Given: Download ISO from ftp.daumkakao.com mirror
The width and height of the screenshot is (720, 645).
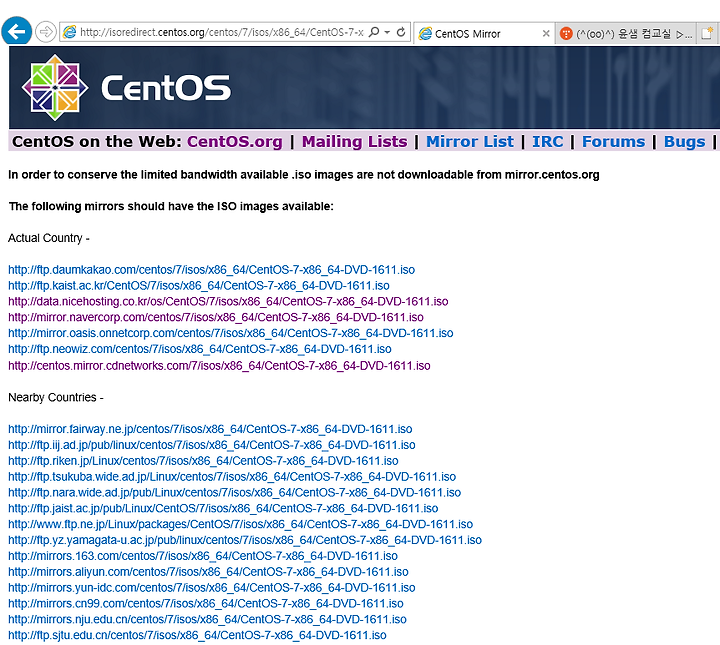Looking at the screenshot, I should coord(212,269).
